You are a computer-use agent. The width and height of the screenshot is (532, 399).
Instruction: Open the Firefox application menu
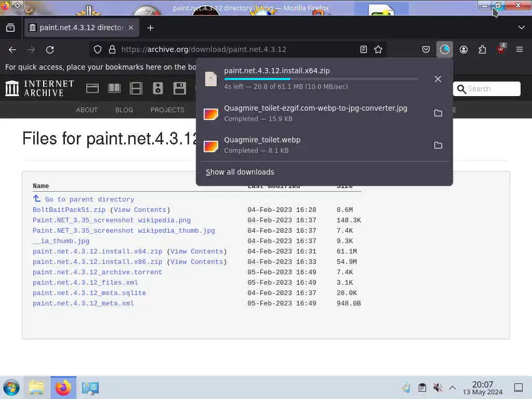point(519,49)
